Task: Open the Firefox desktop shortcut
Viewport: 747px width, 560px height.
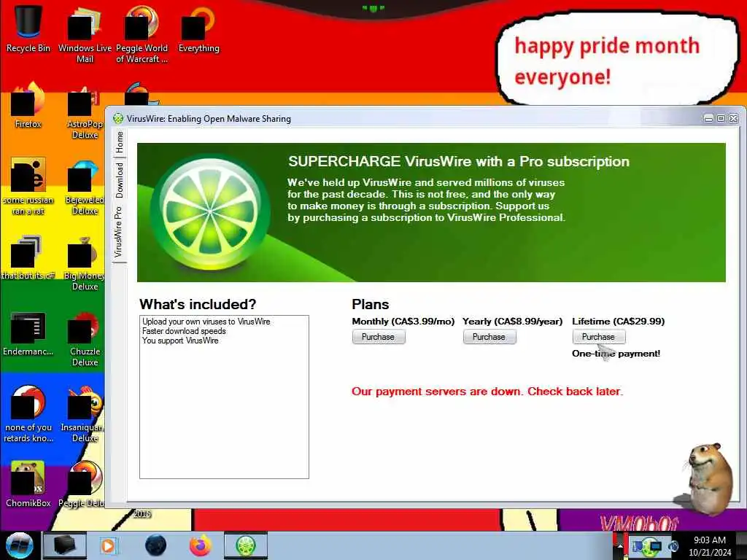Action: coord(28,105)
